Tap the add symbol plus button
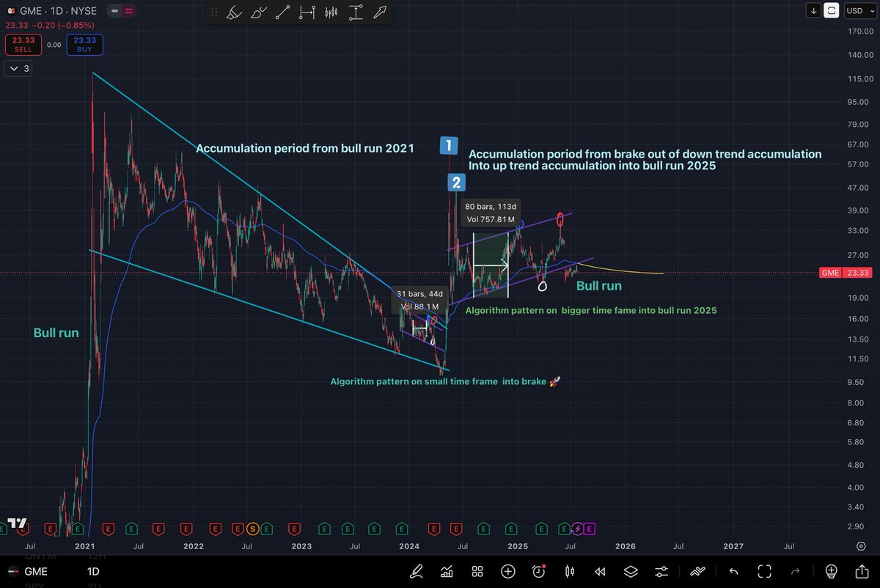 tap(507, 571)
